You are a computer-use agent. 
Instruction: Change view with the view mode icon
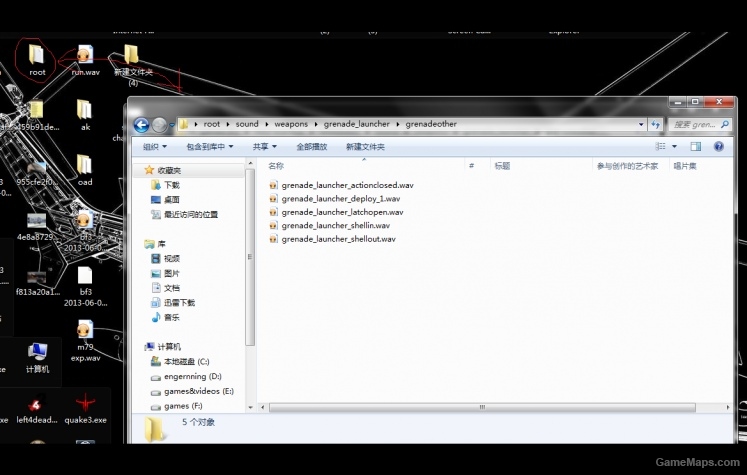click(x=660, y=146)
